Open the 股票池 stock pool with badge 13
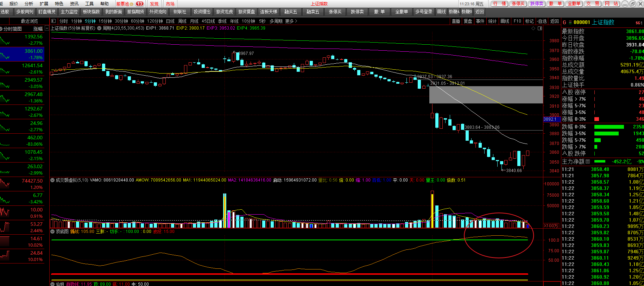 click(130, 4)
